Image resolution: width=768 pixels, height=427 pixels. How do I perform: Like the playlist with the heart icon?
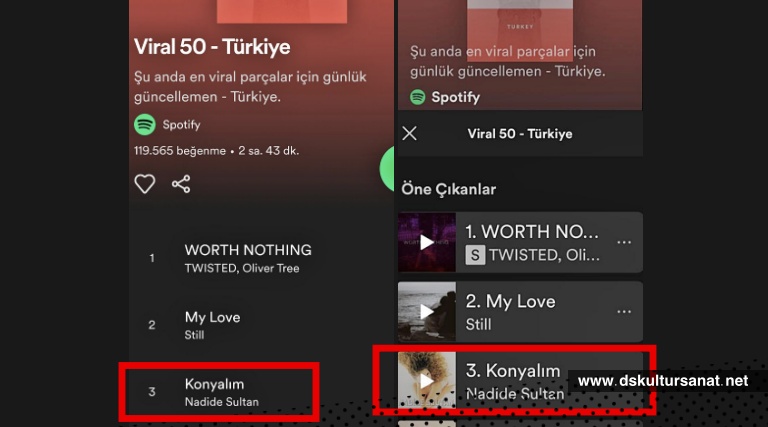[144, 184]
